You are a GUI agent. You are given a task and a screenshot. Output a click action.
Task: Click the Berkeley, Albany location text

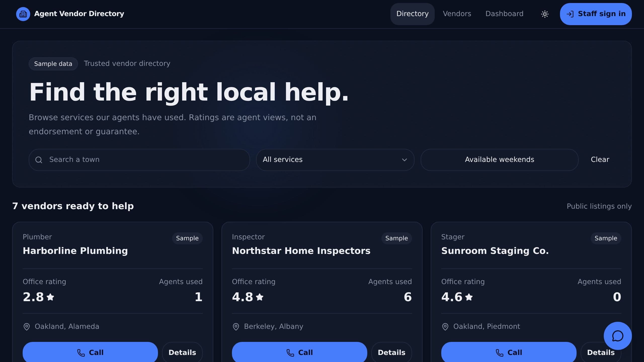273,327
